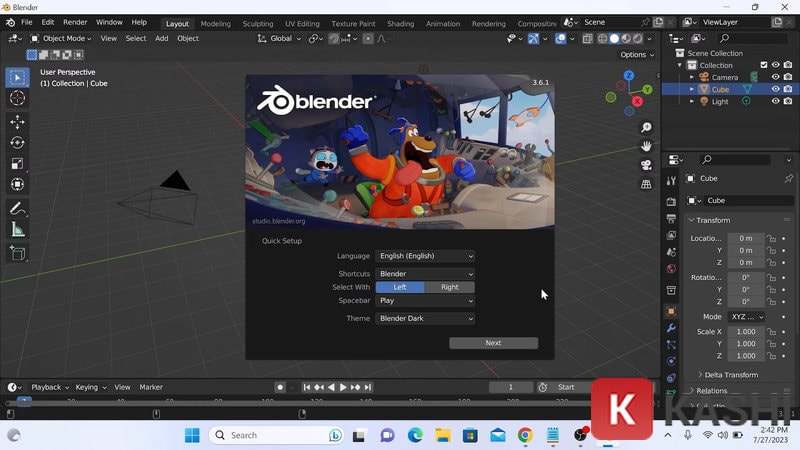Choose the Rotate tool
The height and width of the screenshot is (450, 800).
tap(18, 142)
